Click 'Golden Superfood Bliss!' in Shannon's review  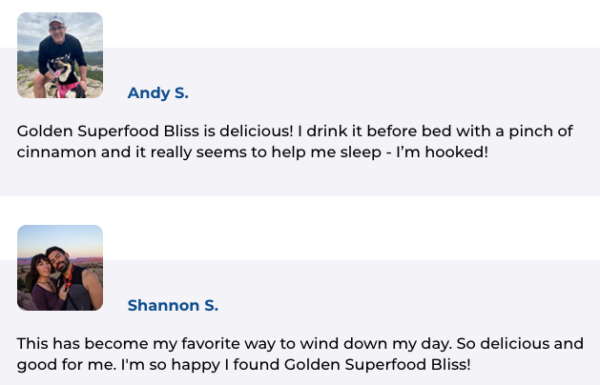click(377, 365)
